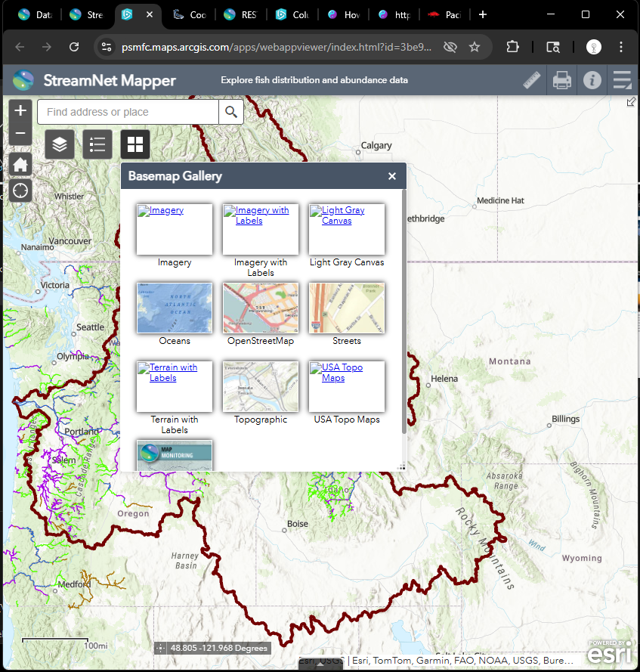Open the Chrome profile menu
This screenshot has width=640, height=672.
pos(594,47)
